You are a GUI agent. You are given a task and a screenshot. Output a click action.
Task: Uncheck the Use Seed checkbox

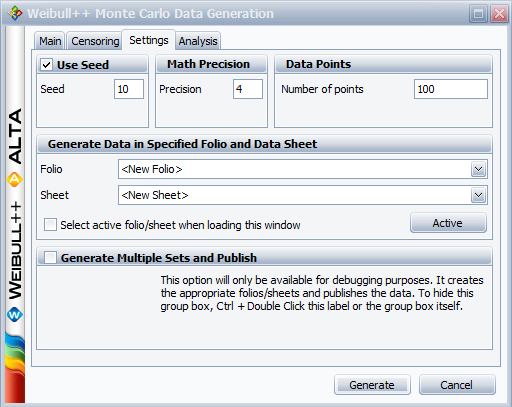[x=47, y=65]
